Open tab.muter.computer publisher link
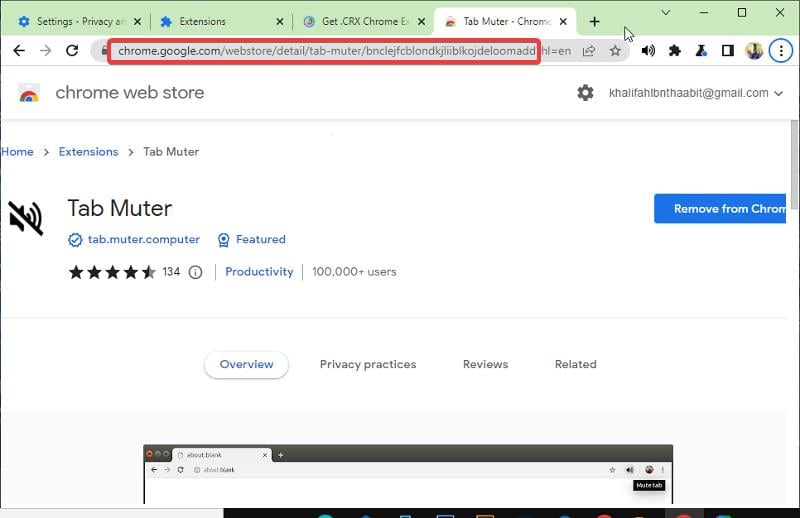800x518 pixels. (143, 239)
